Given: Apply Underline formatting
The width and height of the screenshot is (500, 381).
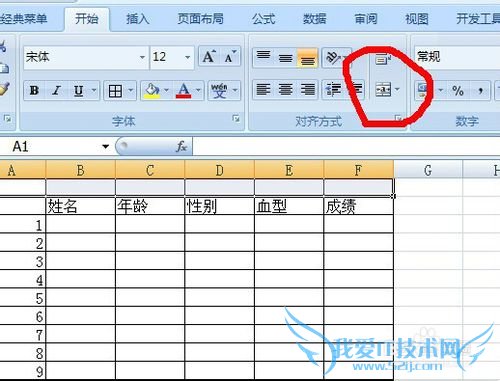Looking at the screenshot, I should [x=79, y=90].
